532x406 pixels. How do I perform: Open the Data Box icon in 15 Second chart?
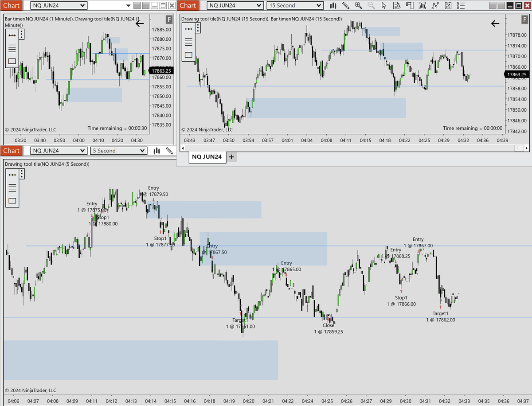click(x=397, y=5)
